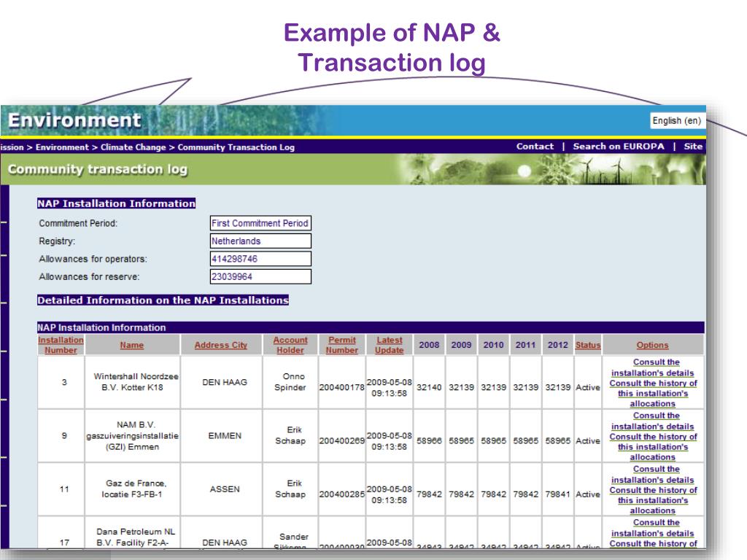This screenshot has height=560, width=747.
Task: Select the 2008 value 32140
Action: tap(429, 387)
